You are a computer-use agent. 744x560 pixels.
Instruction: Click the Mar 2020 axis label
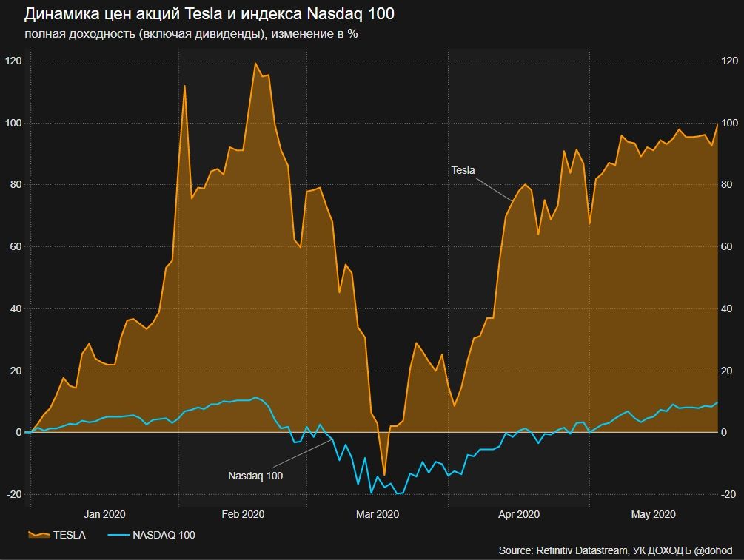378,514
